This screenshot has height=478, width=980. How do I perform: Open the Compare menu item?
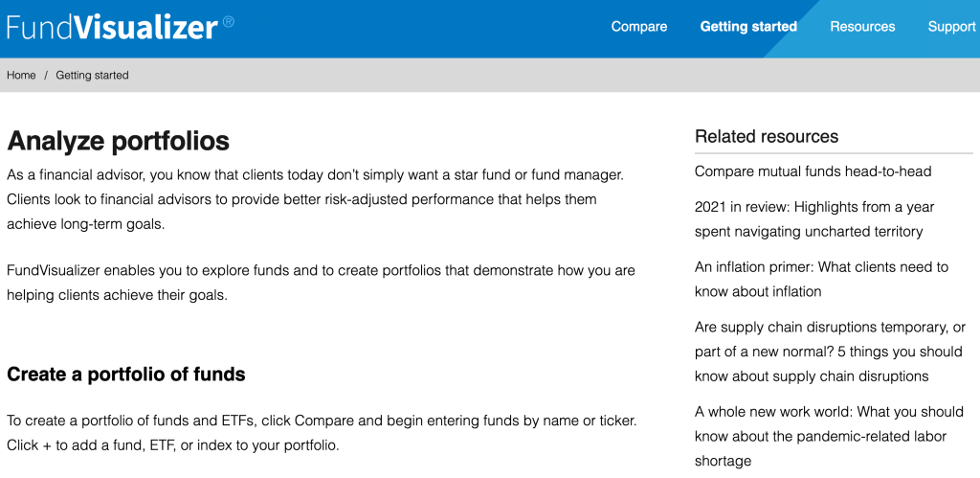[x=639, y=27]
